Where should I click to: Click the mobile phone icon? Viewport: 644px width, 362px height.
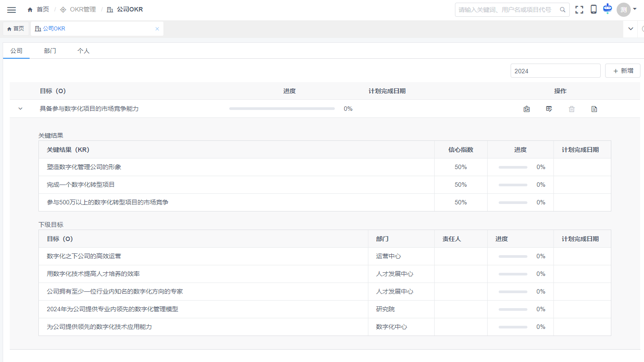[x=594, y=9]
